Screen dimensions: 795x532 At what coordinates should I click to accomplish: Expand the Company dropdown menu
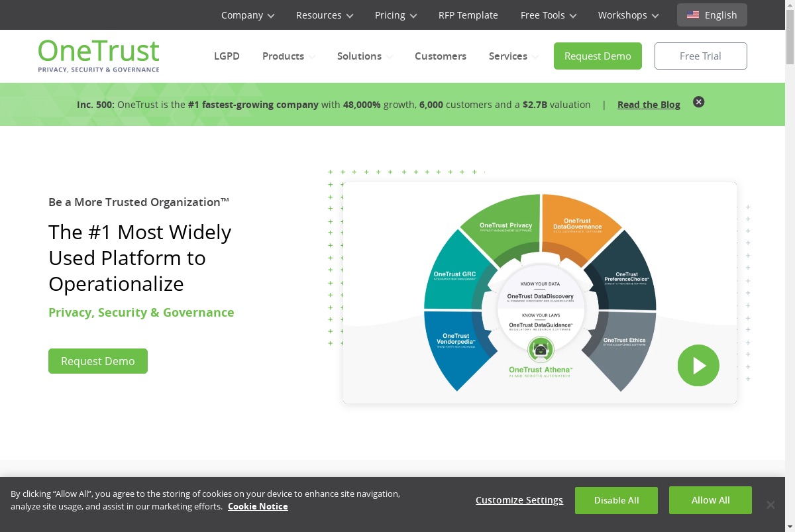click(x=248, y=15)
